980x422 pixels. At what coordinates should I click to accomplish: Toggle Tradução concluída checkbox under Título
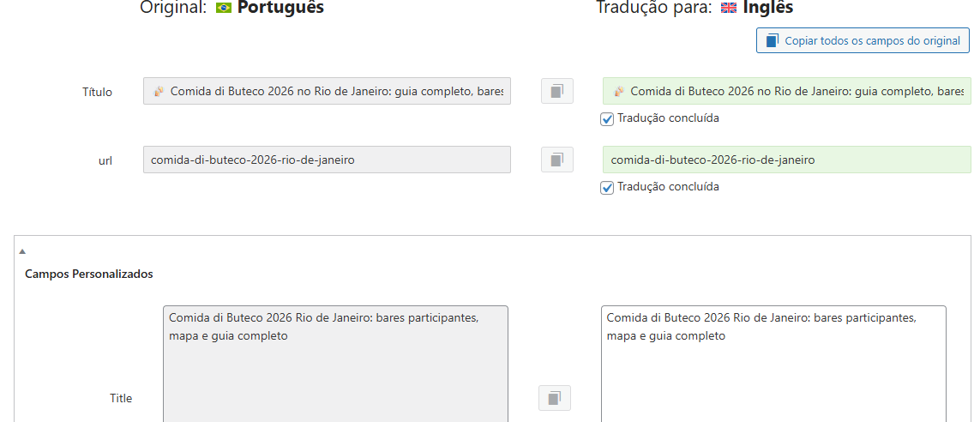pos(607,118)
